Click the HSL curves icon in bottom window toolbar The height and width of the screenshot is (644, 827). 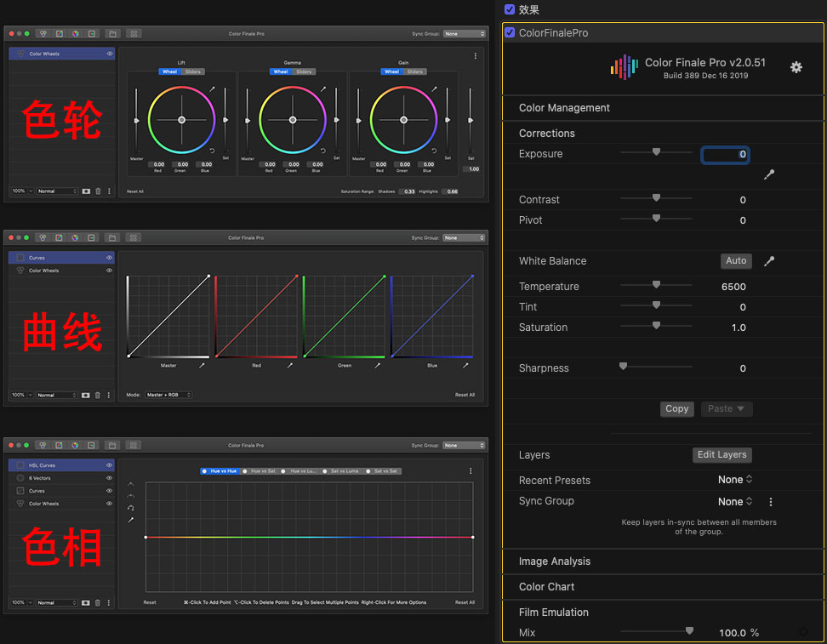tap(91, 445)
